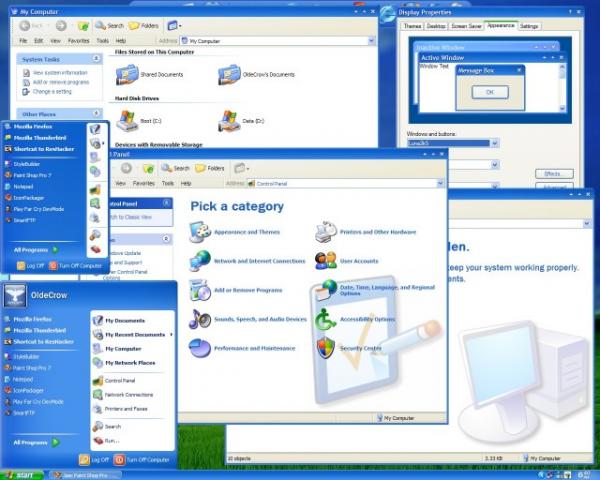Open Printers and Faxes in Start menu

[126, 409]
